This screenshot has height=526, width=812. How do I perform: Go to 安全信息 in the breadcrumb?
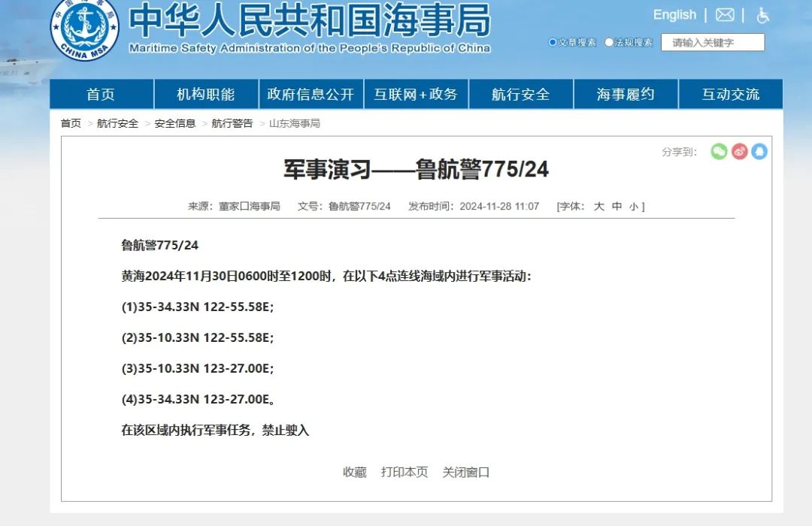click(175, 123)
